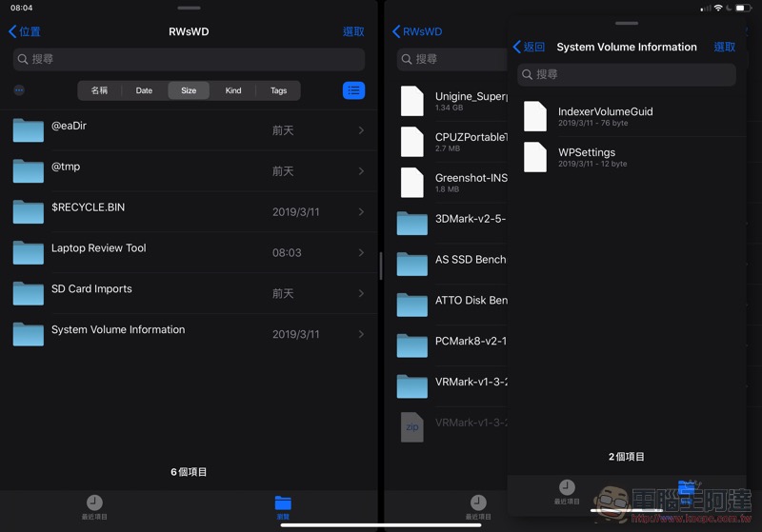The image size is (762, 532).
Task: Sort by Size
Action: coord(189,90)
